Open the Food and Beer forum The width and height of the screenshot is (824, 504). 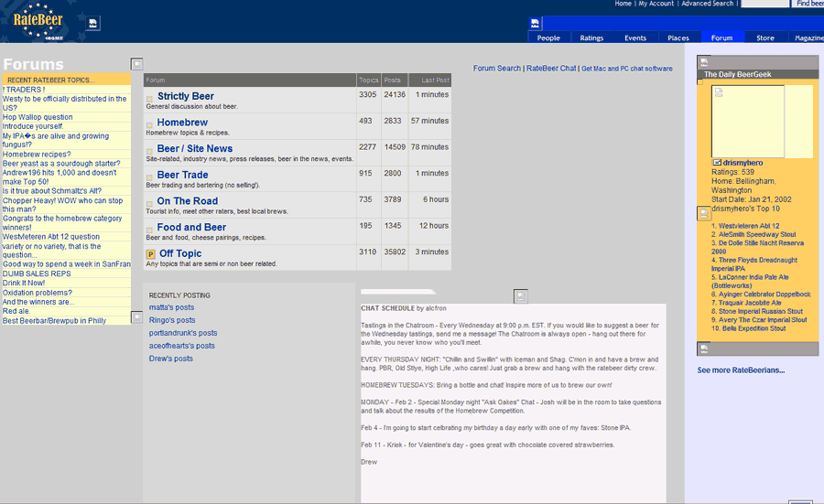tap(191, 228)
